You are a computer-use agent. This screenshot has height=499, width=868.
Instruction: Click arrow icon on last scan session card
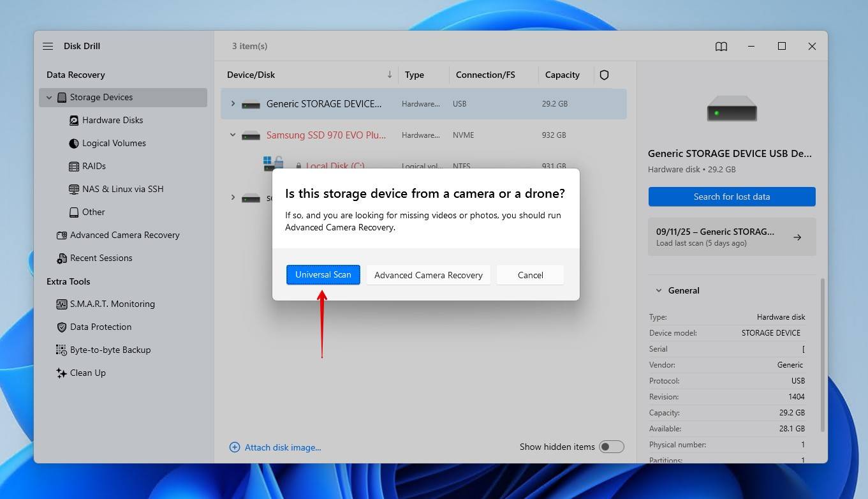[797, 237]
